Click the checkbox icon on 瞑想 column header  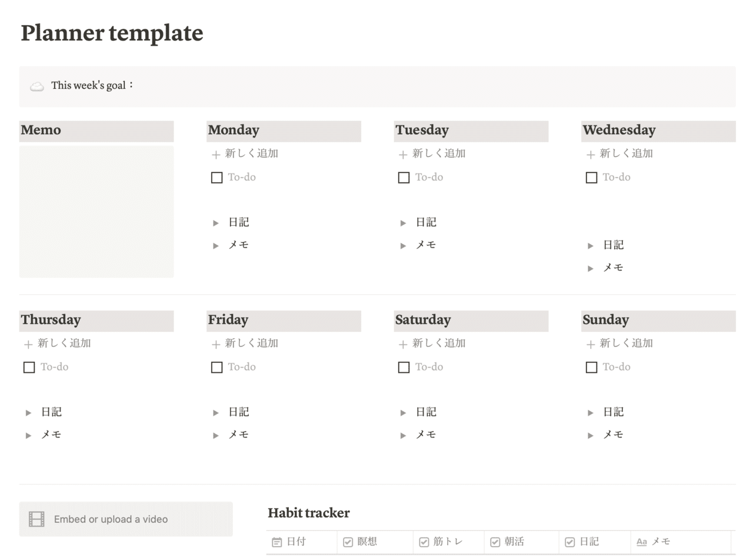click(x=348, y=542)
